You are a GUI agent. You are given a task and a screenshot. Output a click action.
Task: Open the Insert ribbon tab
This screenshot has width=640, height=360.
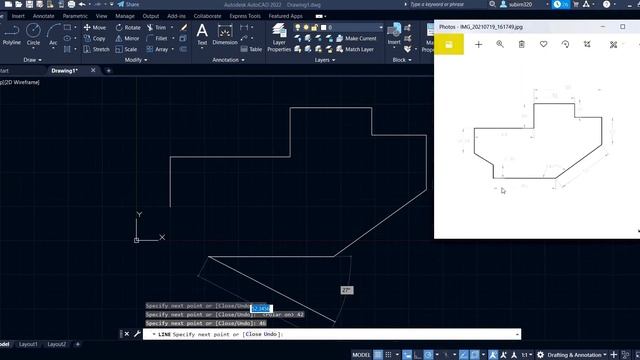pos(18,16)
